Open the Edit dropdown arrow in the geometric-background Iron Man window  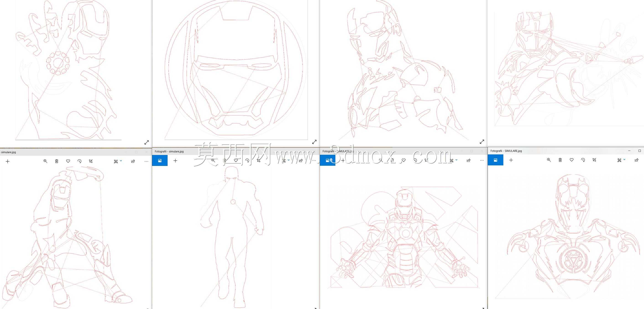(x=456, y=160)
